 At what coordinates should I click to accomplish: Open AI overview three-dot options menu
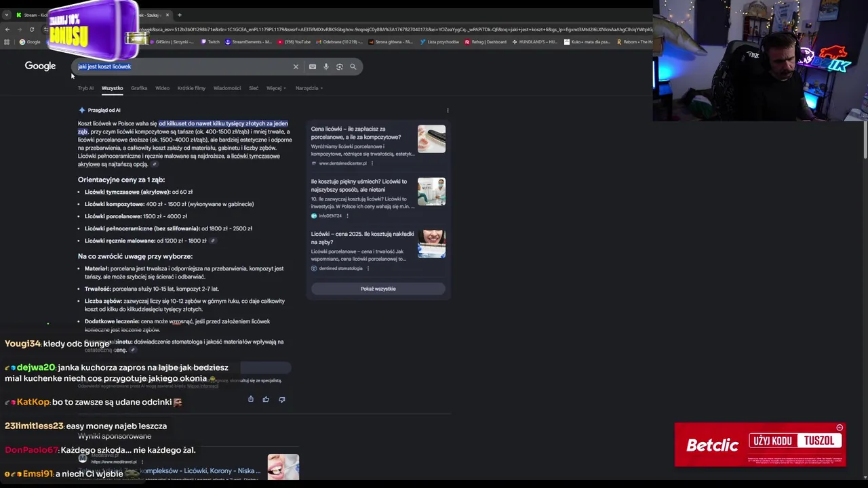448,110
